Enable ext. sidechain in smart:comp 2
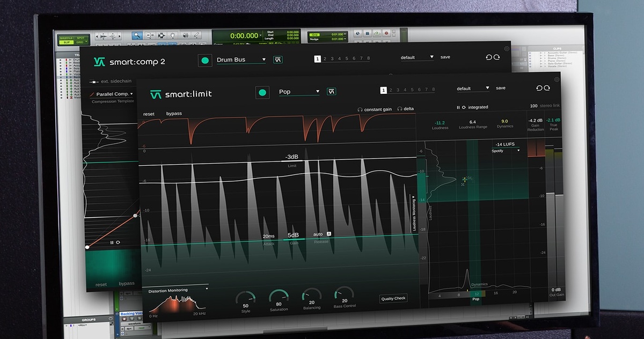This screenshot has height=339, width=644. (109, 82)
